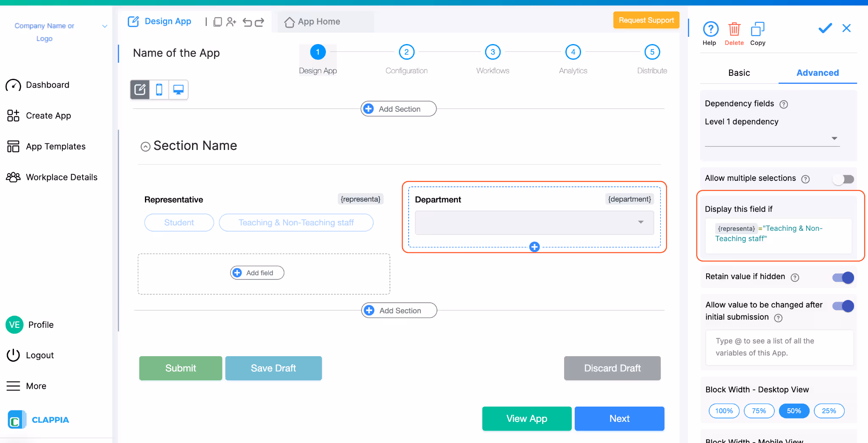Click the add collaborator icon

231,22
